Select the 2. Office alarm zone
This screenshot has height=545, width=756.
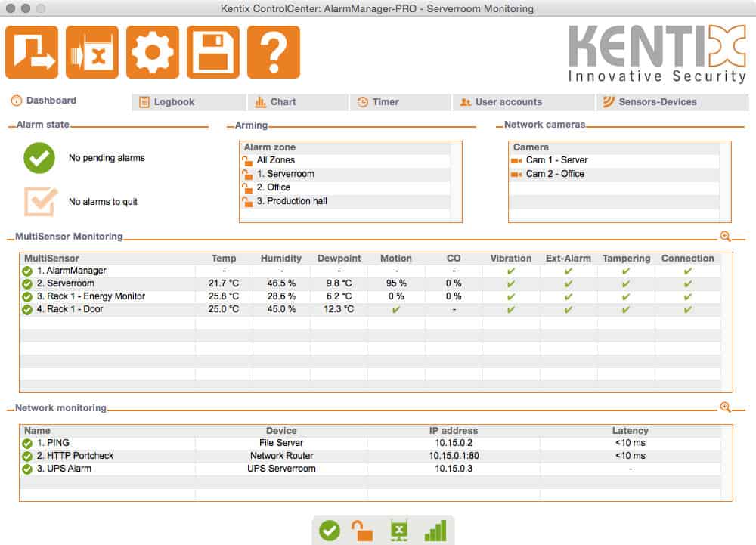[345, 187]
